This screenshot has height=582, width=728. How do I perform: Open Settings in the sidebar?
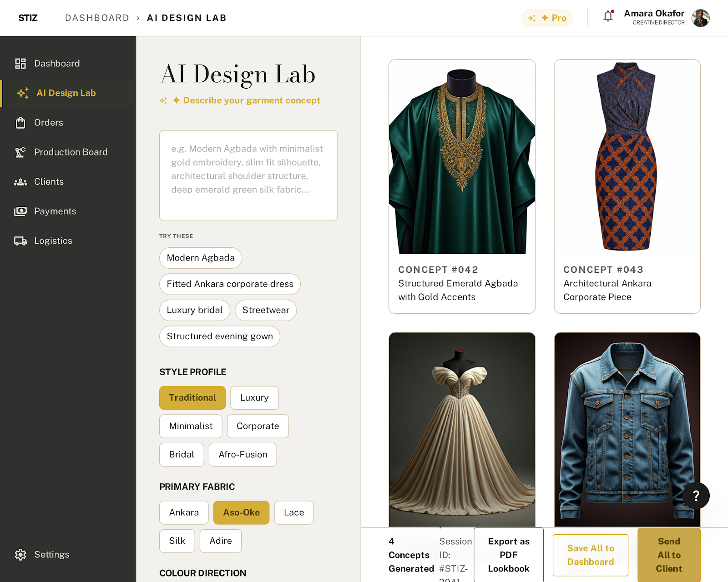pyautogui.click(x=68, y=555)
